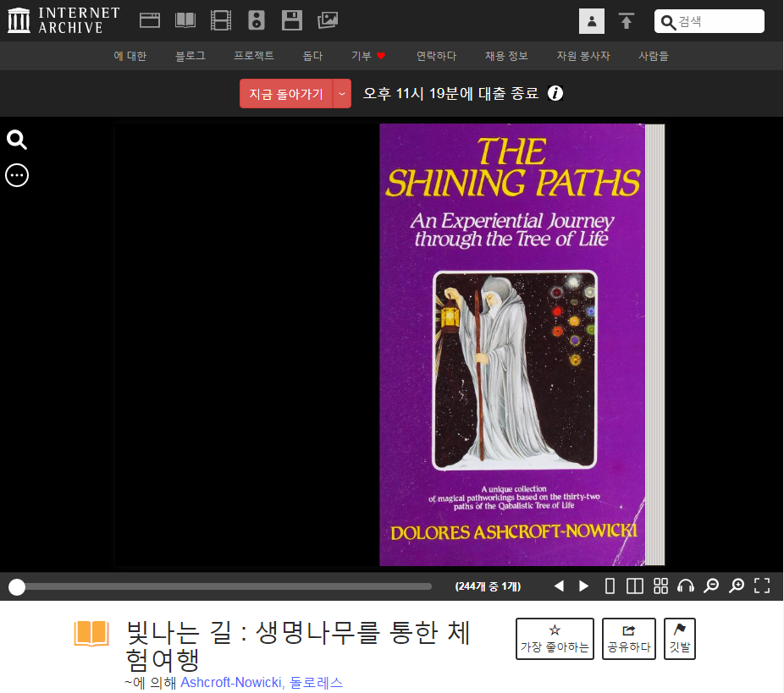The image size is (784, 693).
Task: Switch to two-page view
Action: (x=635, y=586)
